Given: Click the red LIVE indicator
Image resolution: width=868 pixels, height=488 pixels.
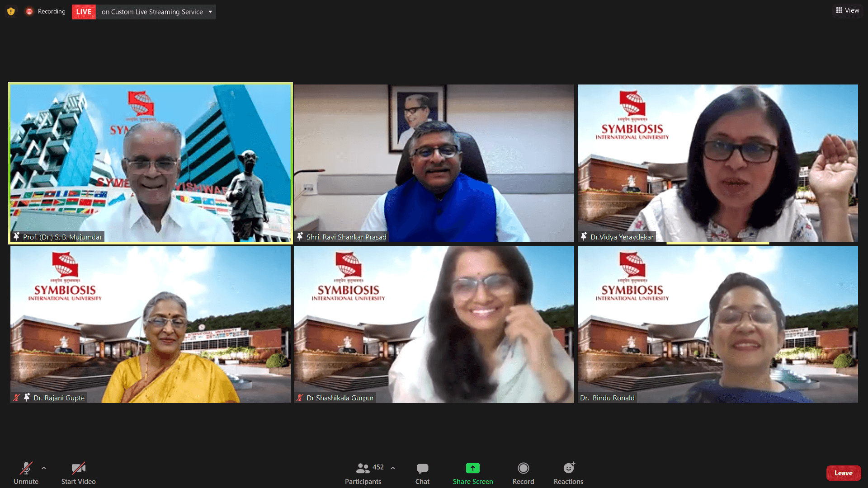Looking at the screenshot, I should (84, 12).
